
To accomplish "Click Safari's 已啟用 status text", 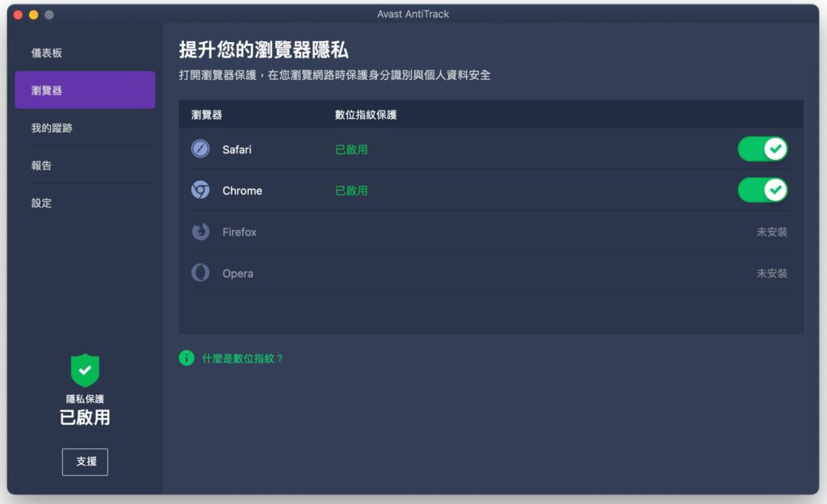I will pos(352,149).
